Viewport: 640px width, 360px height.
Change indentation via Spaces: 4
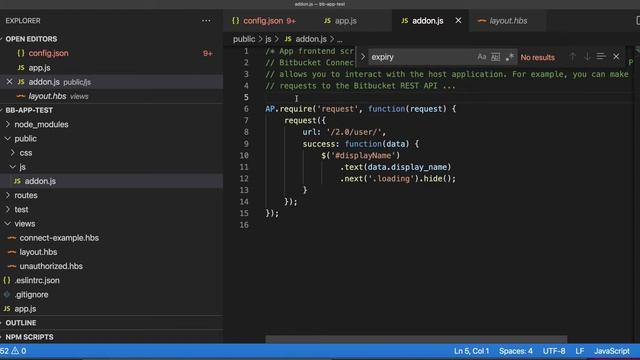point(516,351)
